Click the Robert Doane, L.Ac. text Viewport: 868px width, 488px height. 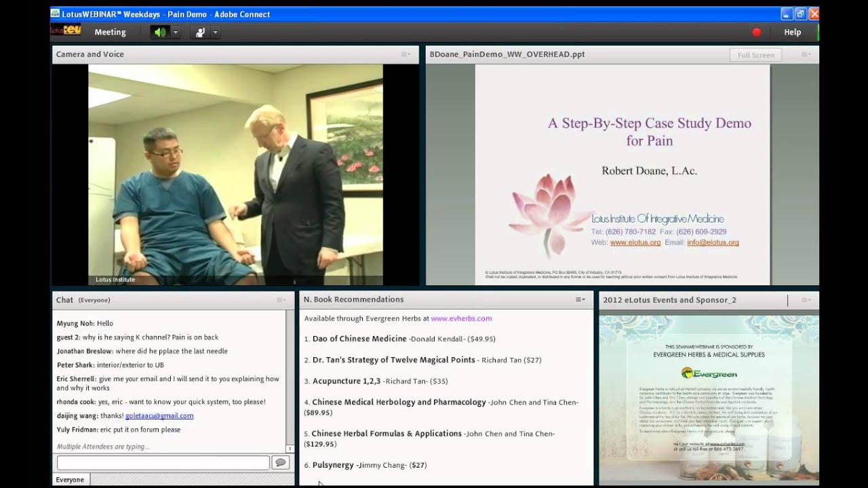pos(649,171)
